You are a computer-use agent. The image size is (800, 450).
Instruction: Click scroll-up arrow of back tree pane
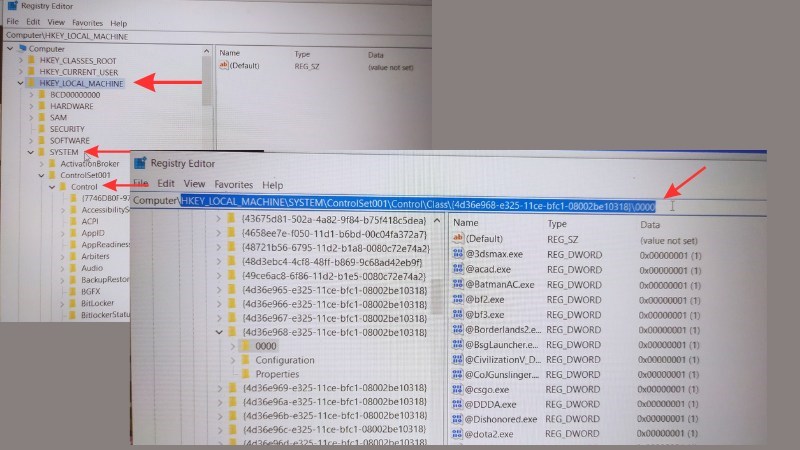tap(206, 51)
